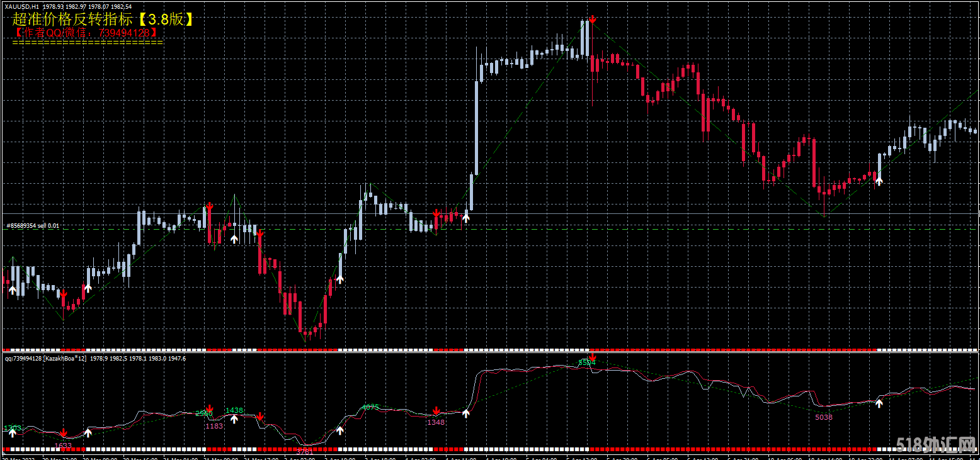Image resolution: width=980 pixels, height=460 pixels.
Task: Click the #85689354 sell 0.01 order label
Action: [33, 225]
